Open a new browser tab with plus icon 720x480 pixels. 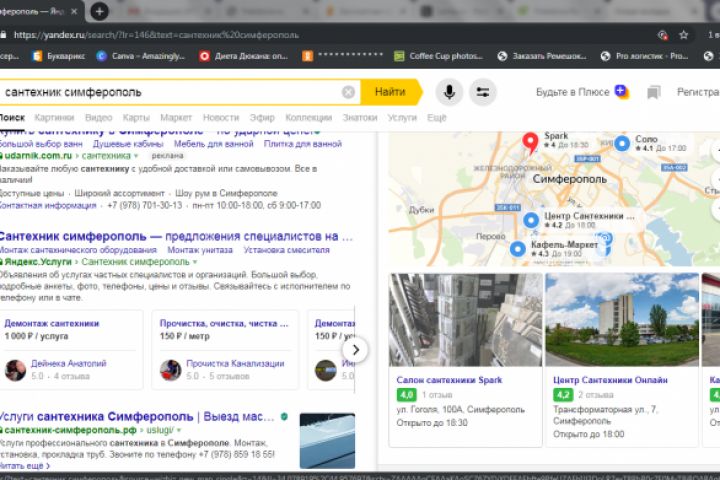99,11
